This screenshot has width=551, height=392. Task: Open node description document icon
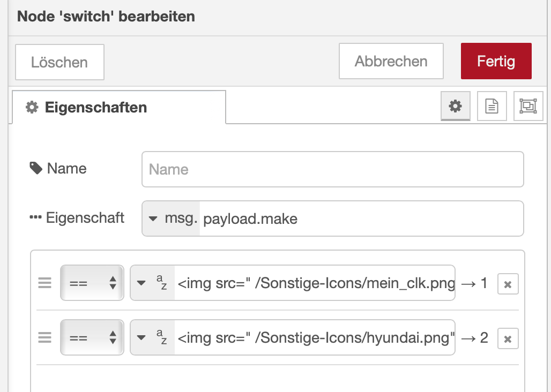[x=492, y=106]
